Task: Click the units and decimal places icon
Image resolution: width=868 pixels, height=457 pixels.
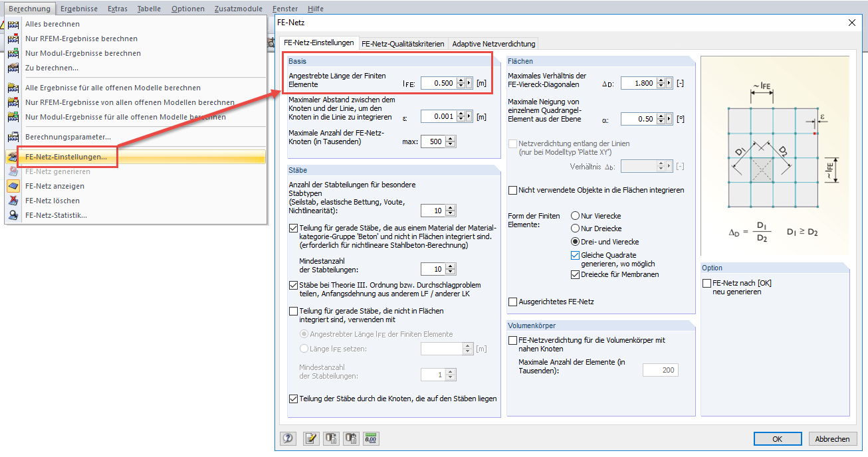Action: [x=371, y=438]
